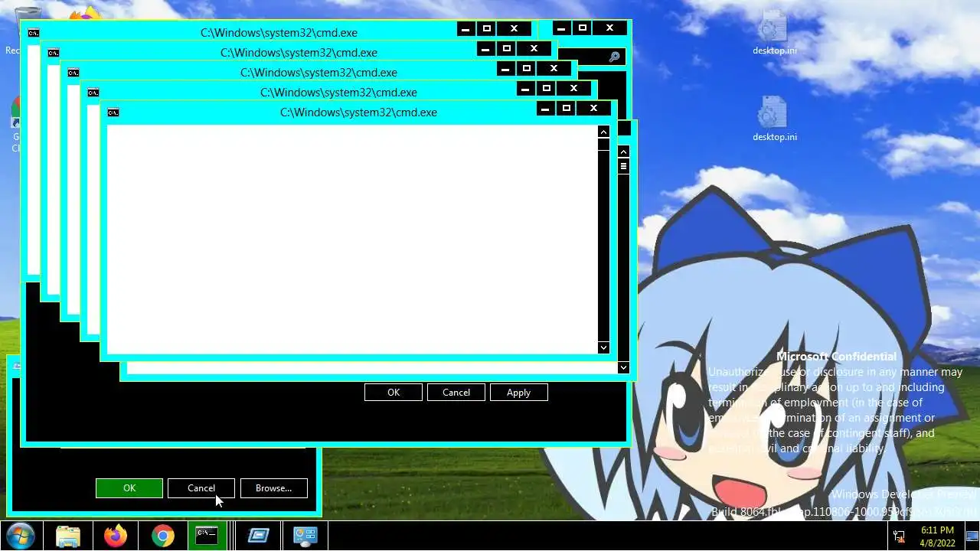Image resolution: width=980 pixels, height=551 pixels.
Task: Click the search box in the background window
Action: click(591, 57)
